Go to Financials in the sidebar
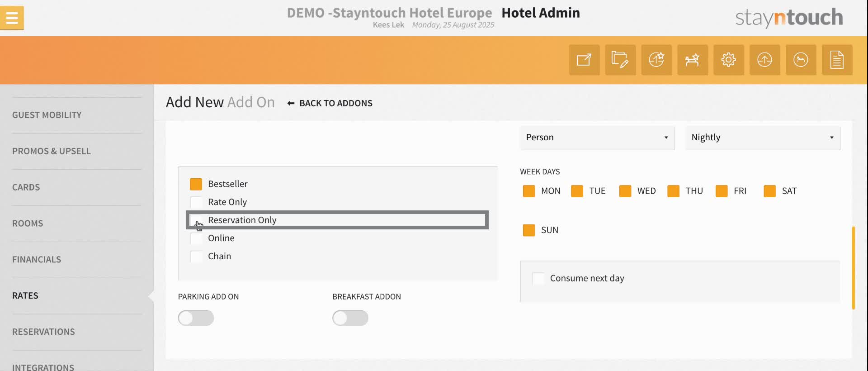 tap(37, 260)
